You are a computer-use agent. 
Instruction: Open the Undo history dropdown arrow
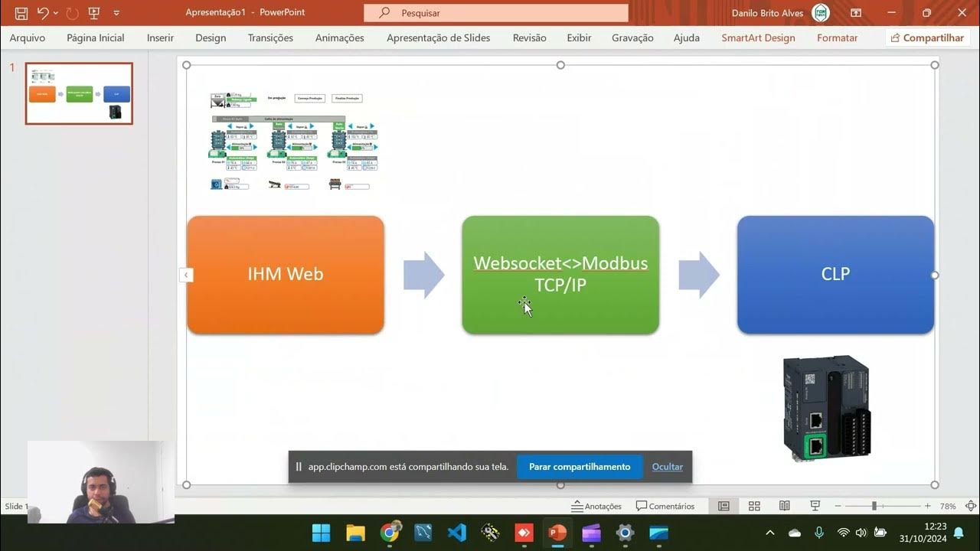click(56, 13)
